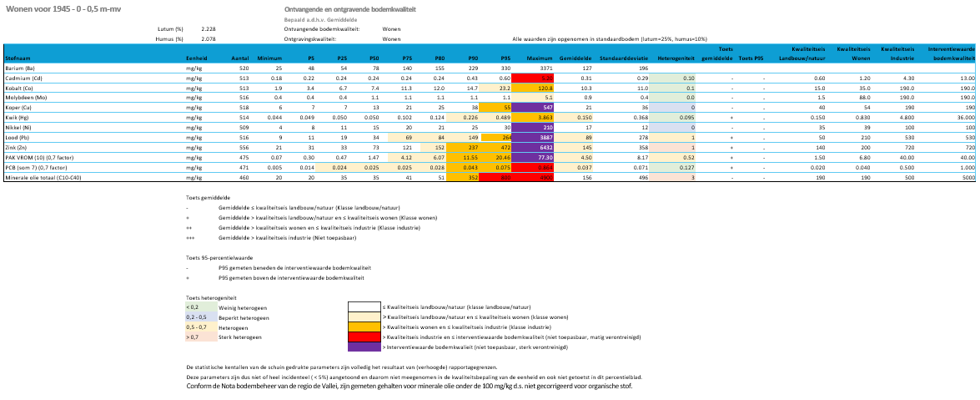The image size is (980, 400).
Task: Select the Humus (%) value 2.078
Action: (x=209, y=38)
